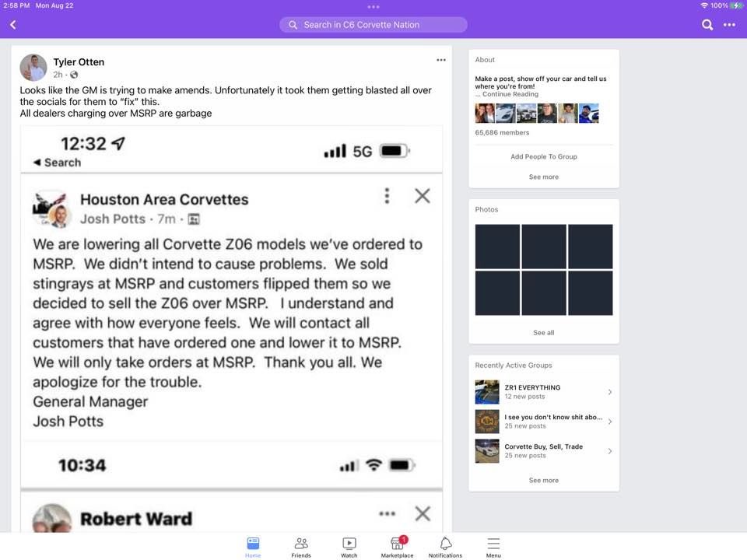Click chevron for 'I see you don't know' group

pyautogui.click(x=610, y=422)
